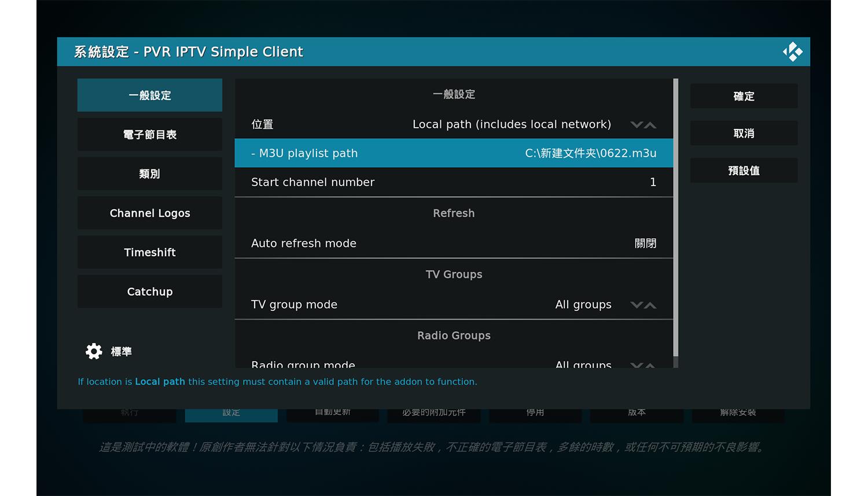This screenshot has height=496, width=868.
Task: Click the 'Local path (includes local network)' value
Action: click(x=512, y=125)
